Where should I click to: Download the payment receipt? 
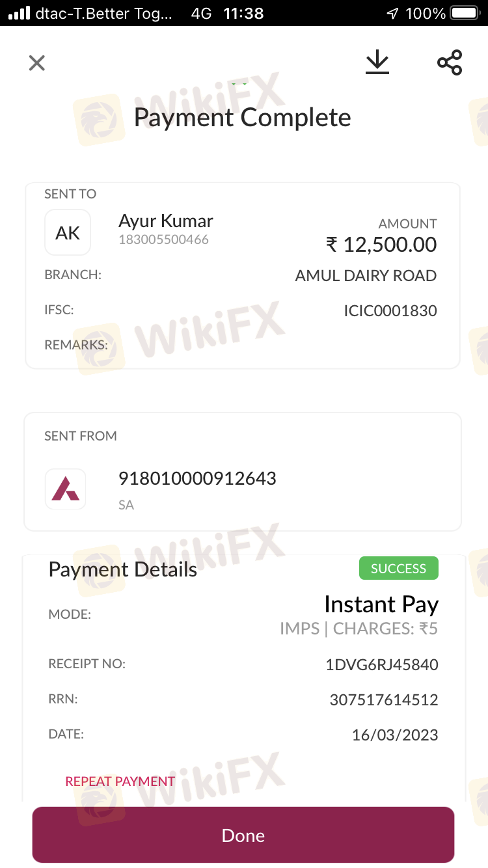click(377, 62)
